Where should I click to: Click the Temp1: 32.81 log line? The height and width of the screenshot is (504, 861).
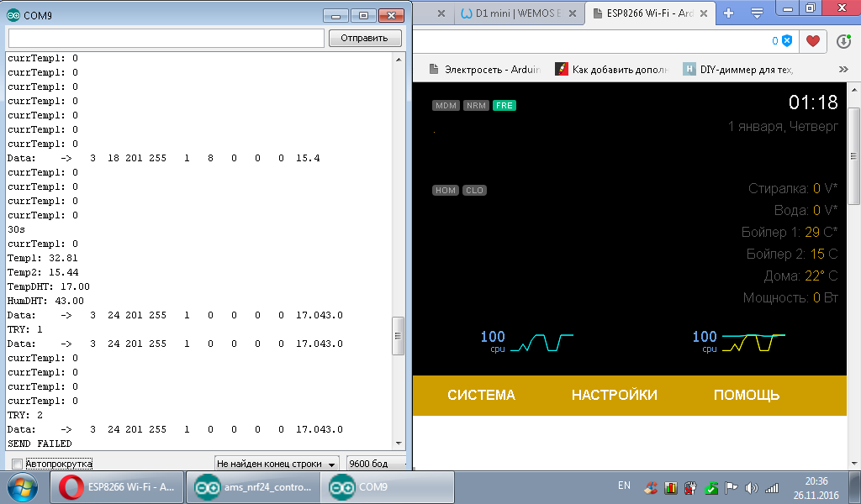[42, 258]
